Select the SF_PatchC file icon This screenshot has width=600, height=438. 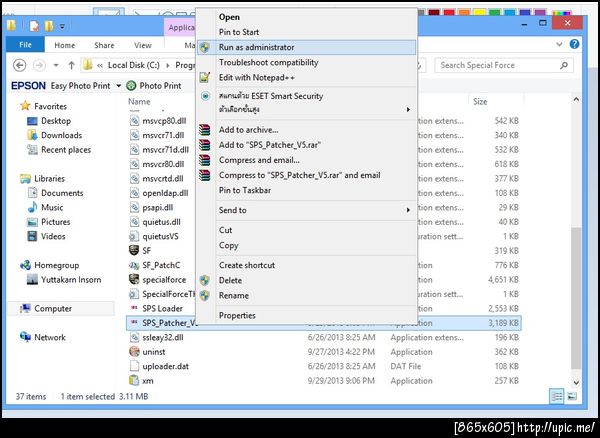pyautogui.click(x=134, y=265)
